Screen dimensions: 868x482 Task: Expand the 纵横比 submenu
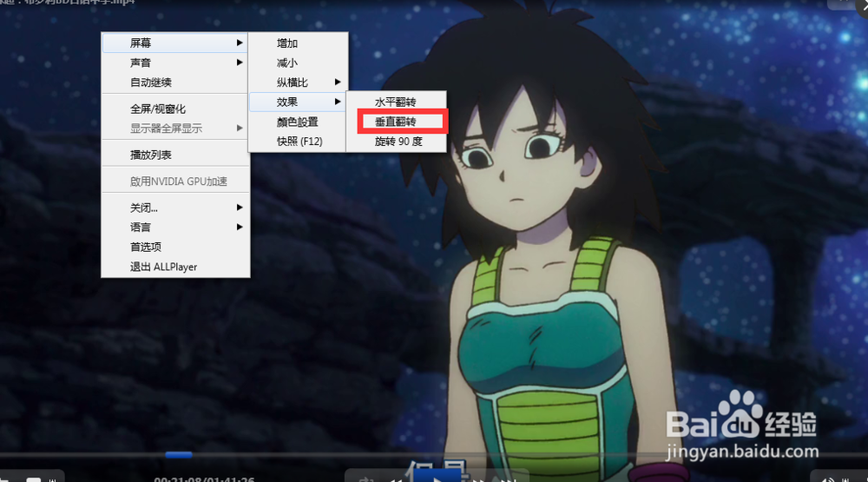[x=298, y=83]
